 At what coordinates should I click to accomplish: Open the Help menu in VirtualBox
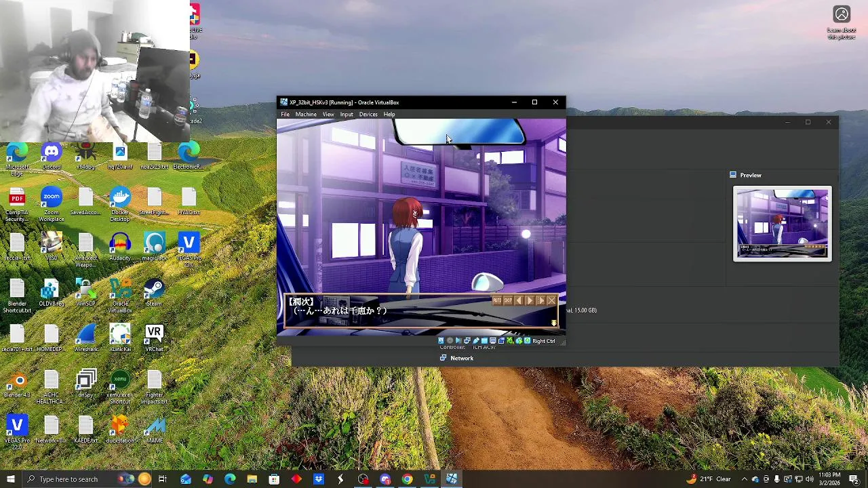pos(389,114)
